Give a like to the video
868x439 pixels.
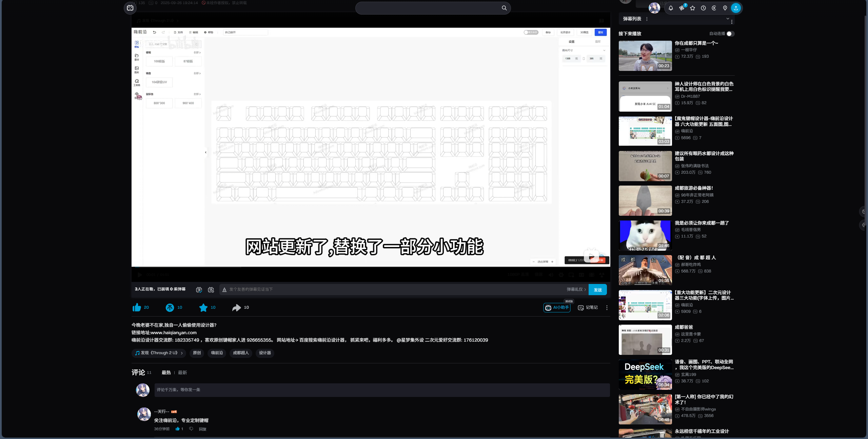pyautogui.click(x=137, y=307)
